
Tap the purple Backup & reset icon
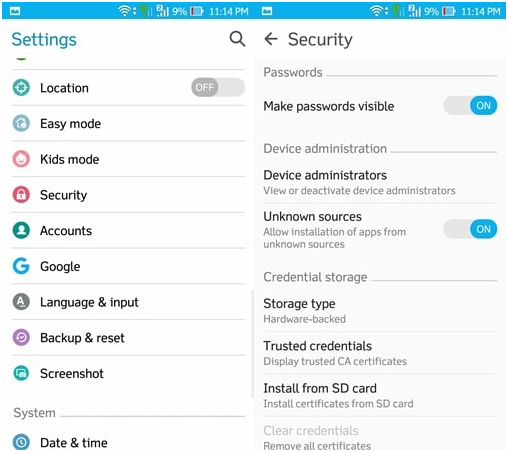click(21, 337)
